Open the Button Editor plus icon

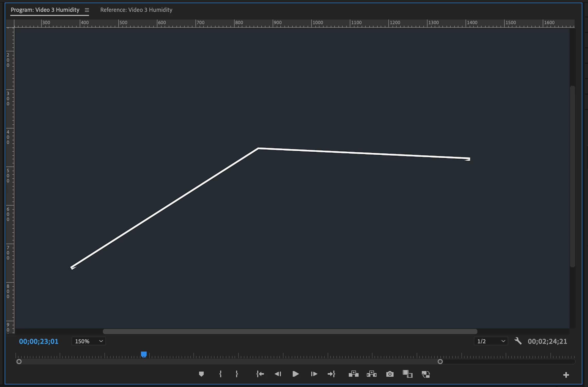[566, 375]
